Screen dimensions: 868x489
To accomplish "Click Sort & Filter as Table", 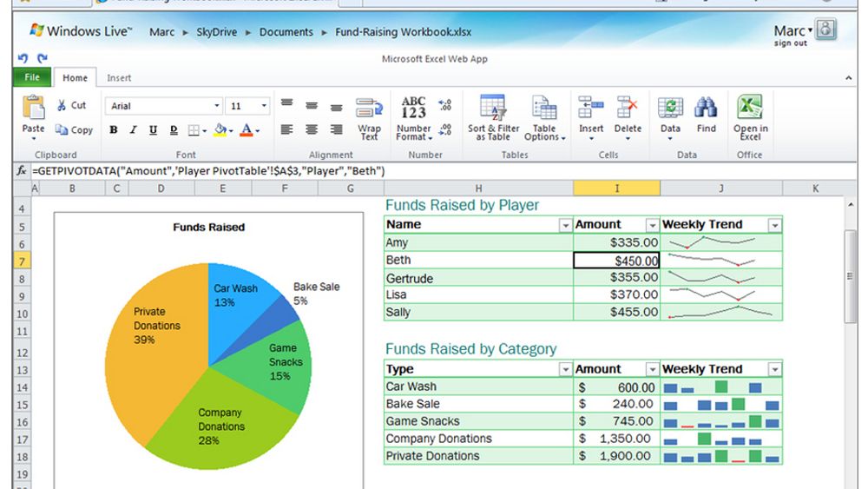I will [x=493, y=118].
